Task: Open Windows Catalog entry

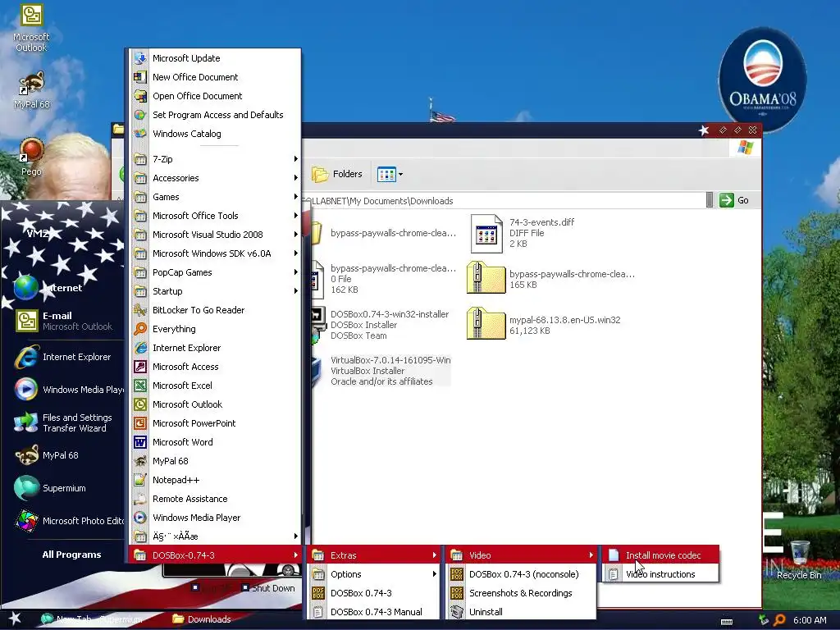Action: point(216,134)
